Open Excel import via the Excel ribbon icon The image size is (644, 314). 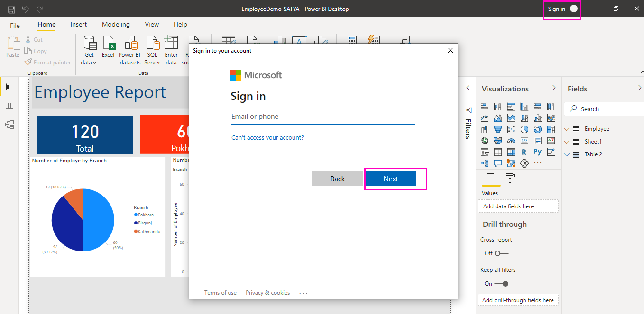[108, 48]
